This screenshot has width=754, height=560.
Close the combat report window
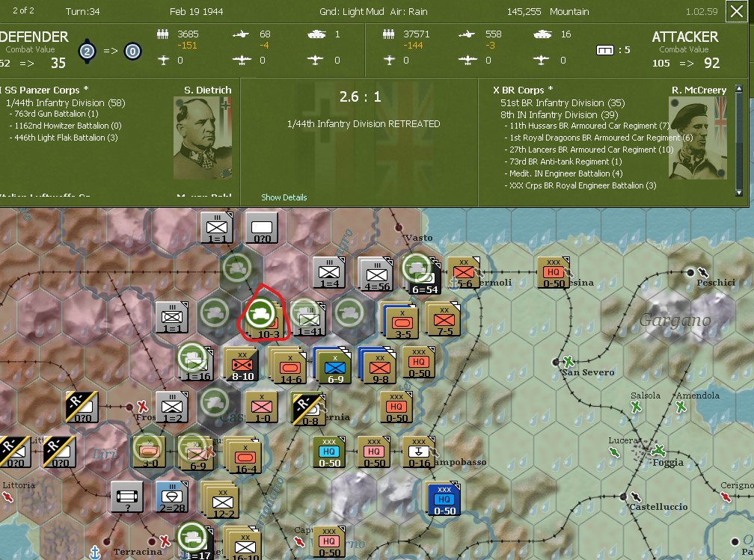pyautogui.click(x=736, y=11)
